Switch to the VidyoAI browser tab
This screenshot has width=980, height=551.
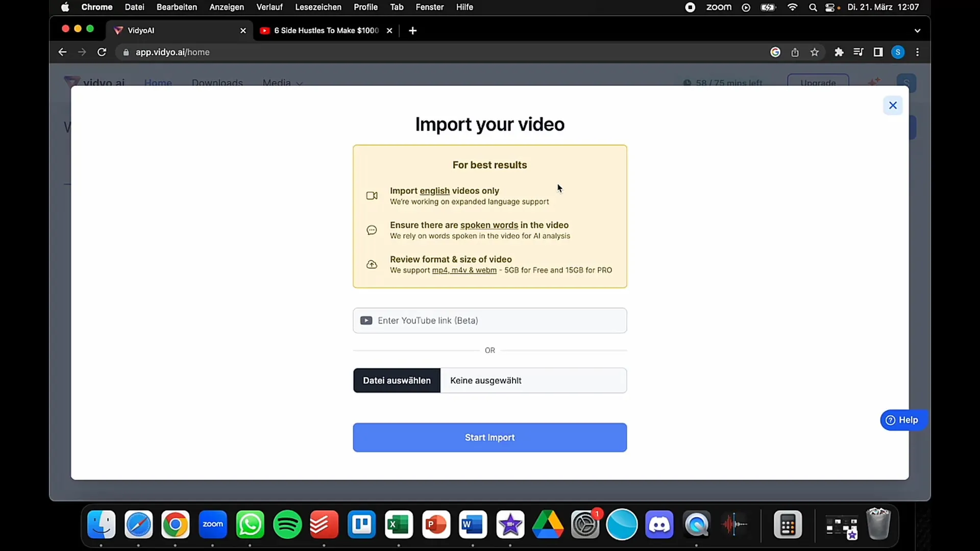point(179,31)
